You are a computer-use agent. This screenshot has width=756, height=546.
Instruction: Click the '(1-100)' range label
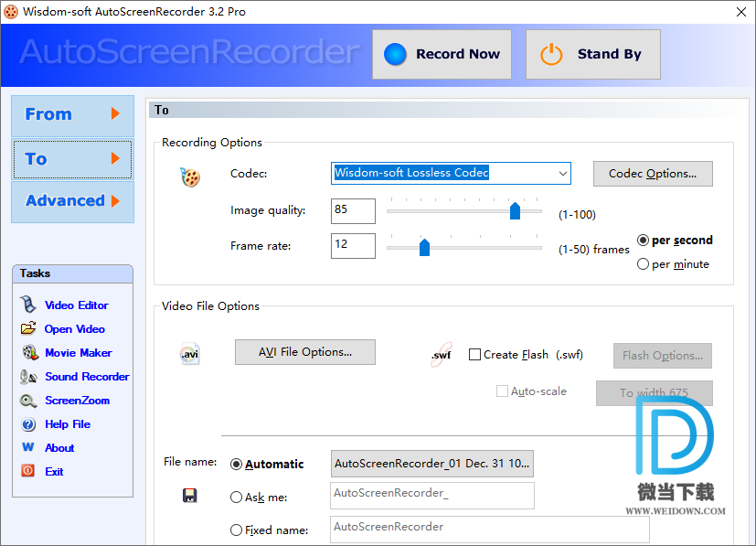pos(577,215)
